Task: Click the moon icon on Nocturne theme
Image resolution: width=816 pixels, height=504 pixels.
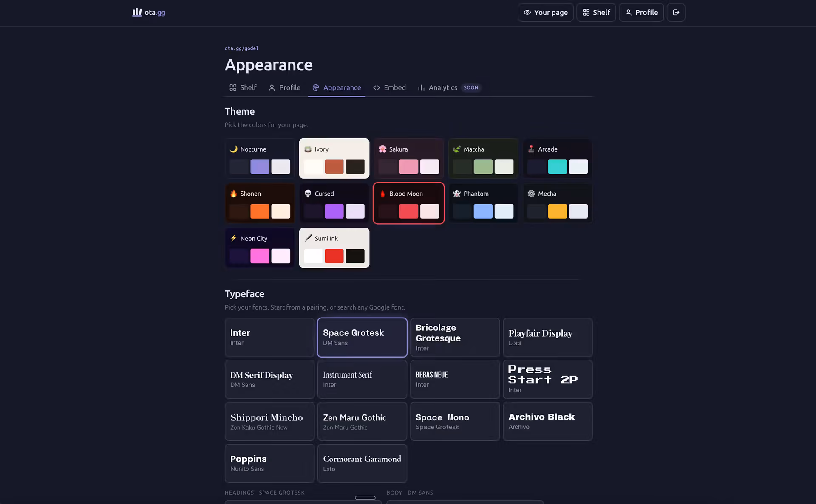Action: (x=233, y=149)
